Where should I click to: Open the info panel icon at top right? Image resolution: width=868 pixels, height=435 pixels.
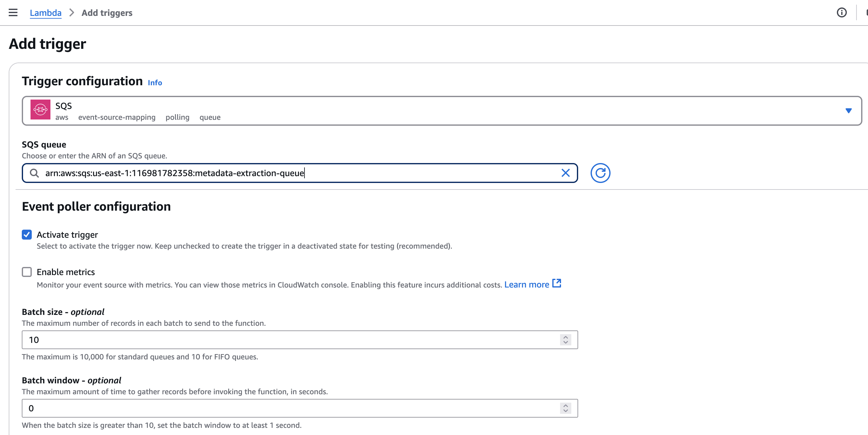pyautogui.click(x=841, y=13)
